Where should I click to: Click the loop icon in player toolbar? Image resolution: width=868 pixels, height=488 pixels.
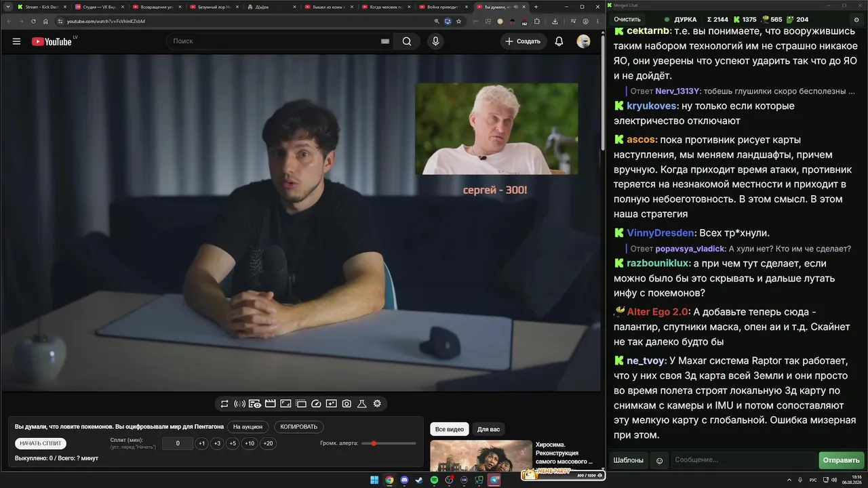point(224,404)
